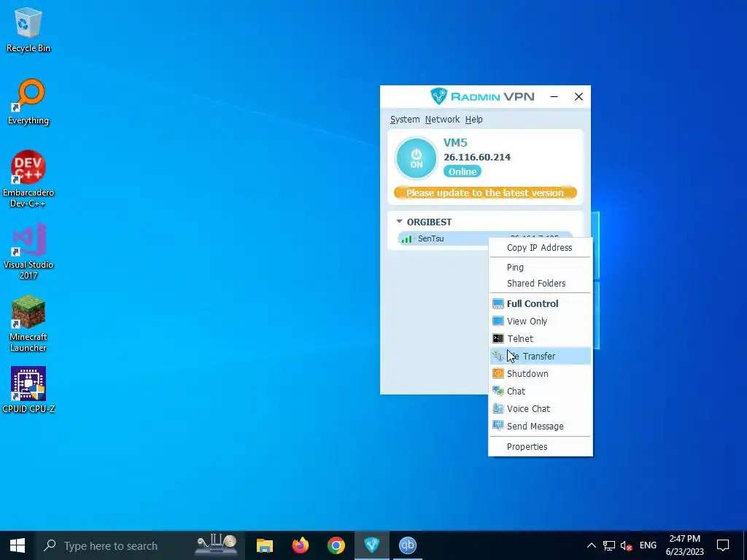747x560 pixels.
Task: Select CPUID CPU-Z desktop icon
Action: [28, 390]
